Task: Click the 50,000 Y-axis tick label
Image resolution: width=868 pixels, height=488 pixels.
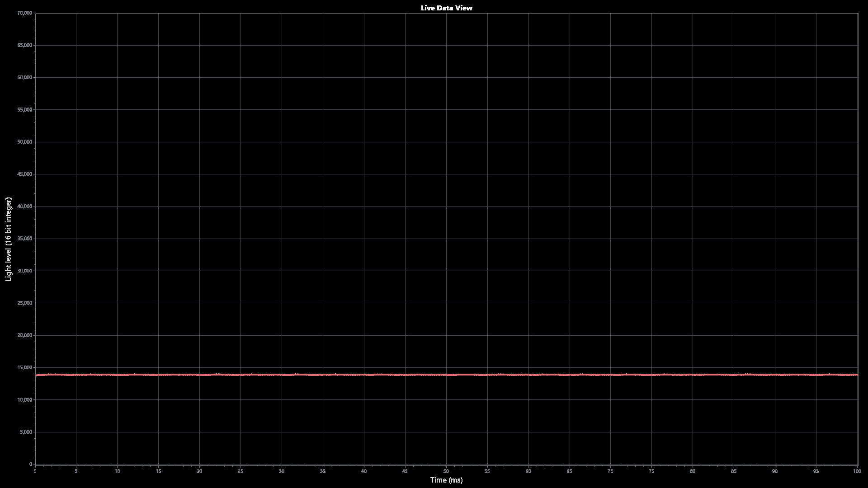Action: coord(24,142)
